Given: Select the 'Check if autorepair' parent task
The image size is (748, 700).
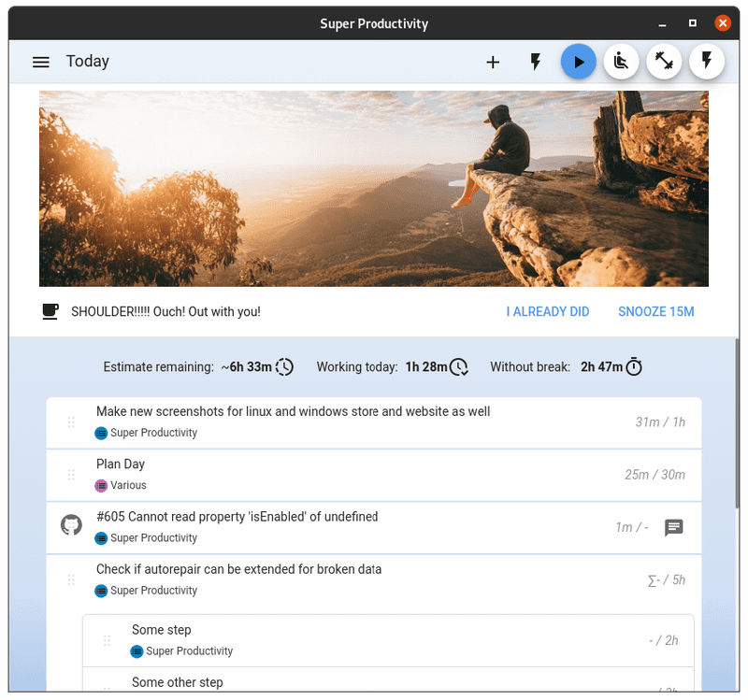Looking at the screenshot, I should click(238, 569).
